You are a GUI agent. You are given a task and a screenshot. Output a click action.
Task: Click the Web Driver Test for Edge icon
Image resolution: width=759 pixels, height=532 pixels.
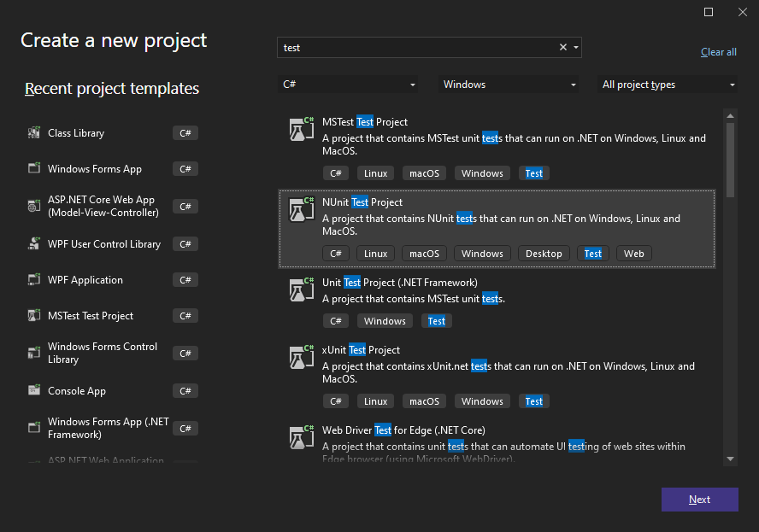pos(302,438)
